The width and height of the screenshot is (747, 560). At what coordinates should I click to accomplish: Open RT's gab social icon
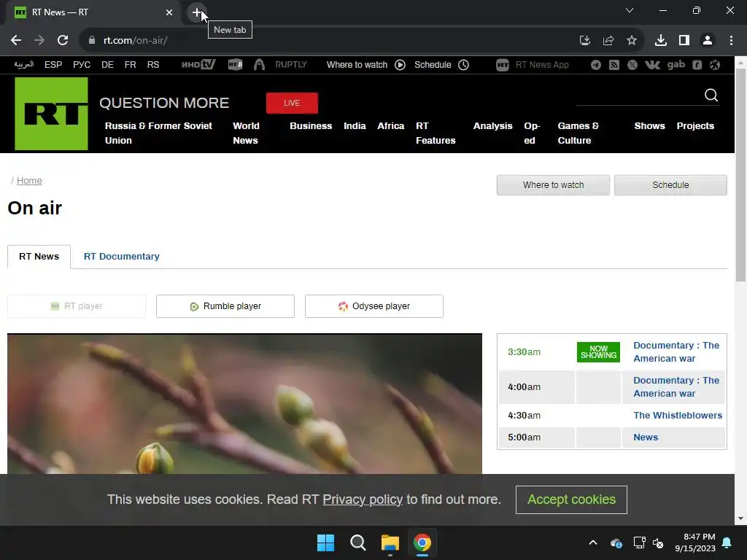pos(676,65)
